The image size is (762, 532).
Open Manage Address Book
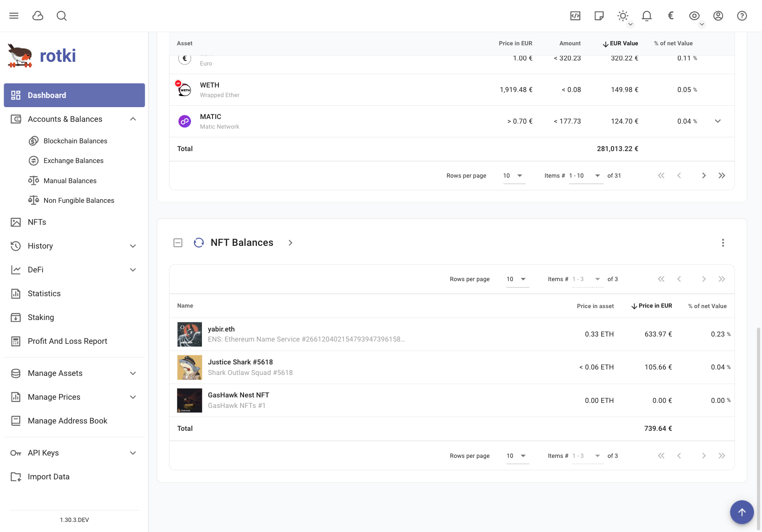(74, 421)
